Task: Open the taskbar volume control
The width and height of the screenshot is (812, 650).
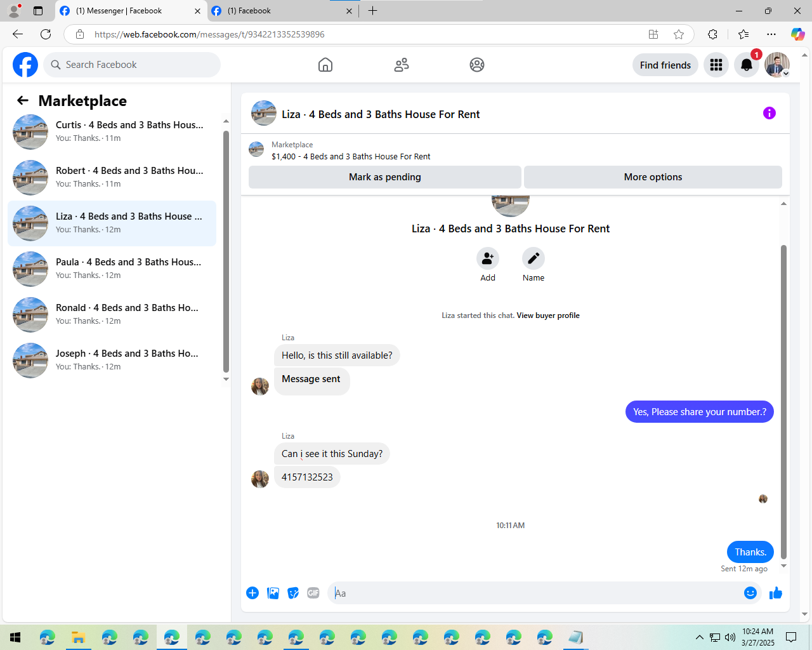Action: (730, 637)
